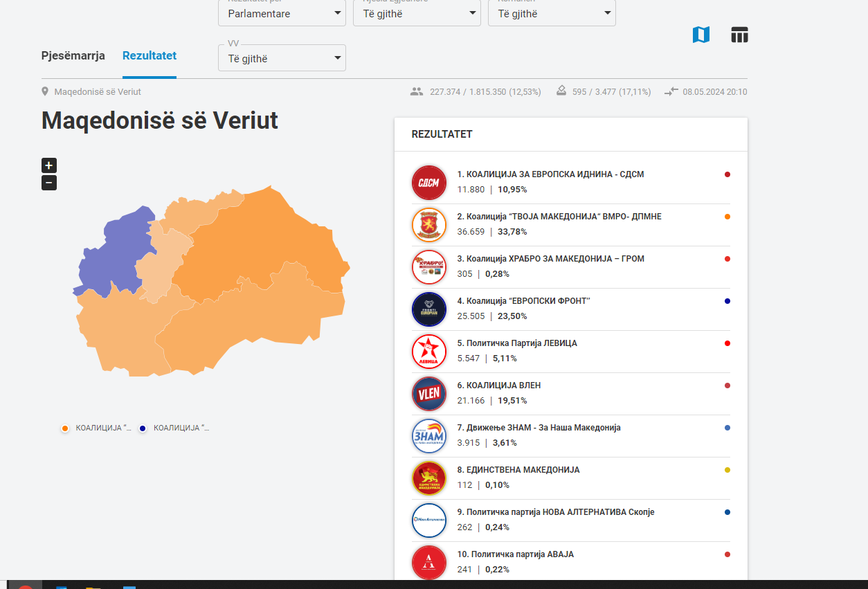Open 5. Политичка Партија ЛЕВИЦА

517,343
